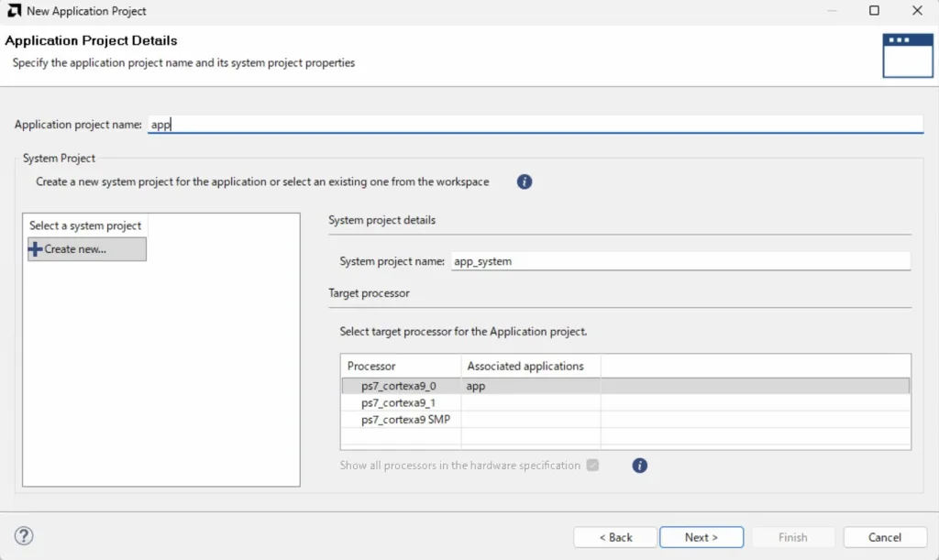Click the plus icon for Create new
This screenshot has height=560, width=939.
click(x=36, y=249)
